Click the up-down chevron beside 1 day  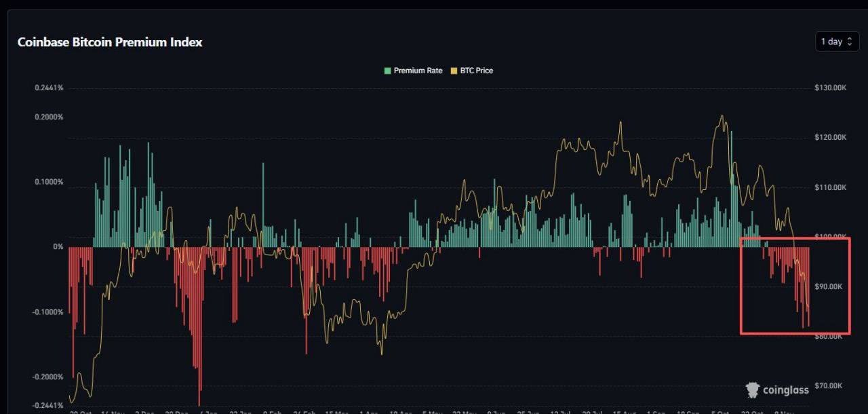point(850,42)
